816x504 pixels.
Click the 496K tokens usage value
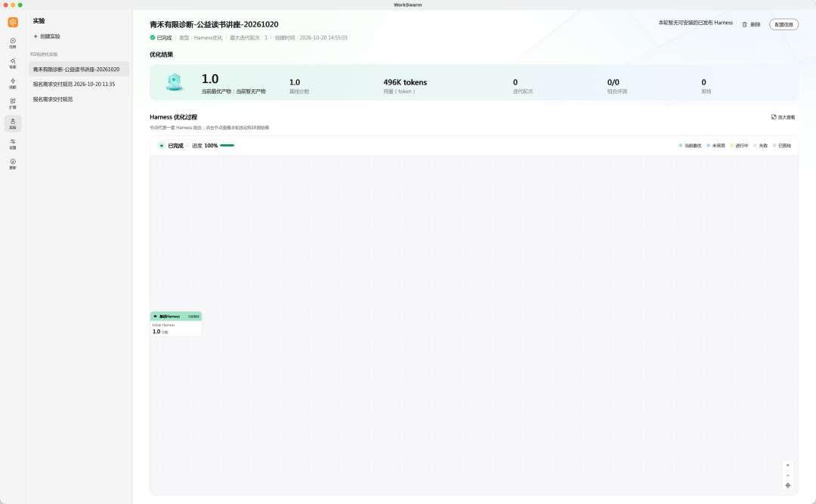(405, 82)
